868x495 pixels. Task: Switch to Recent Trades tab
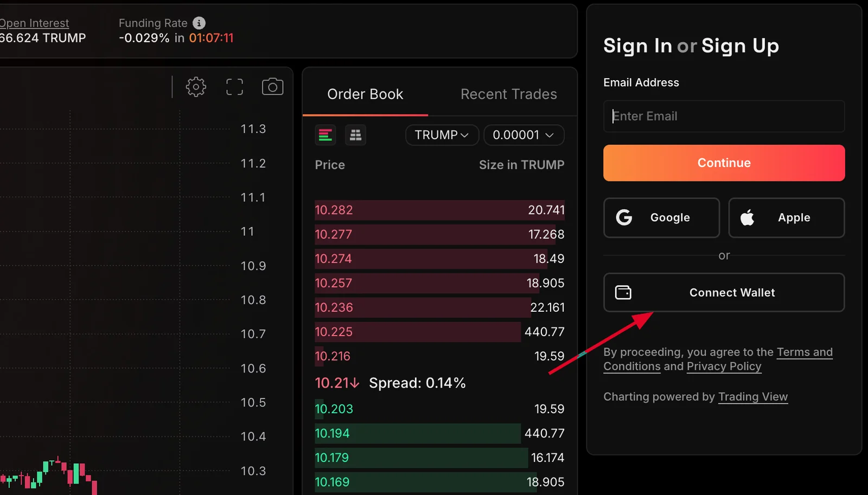[508, 94]
